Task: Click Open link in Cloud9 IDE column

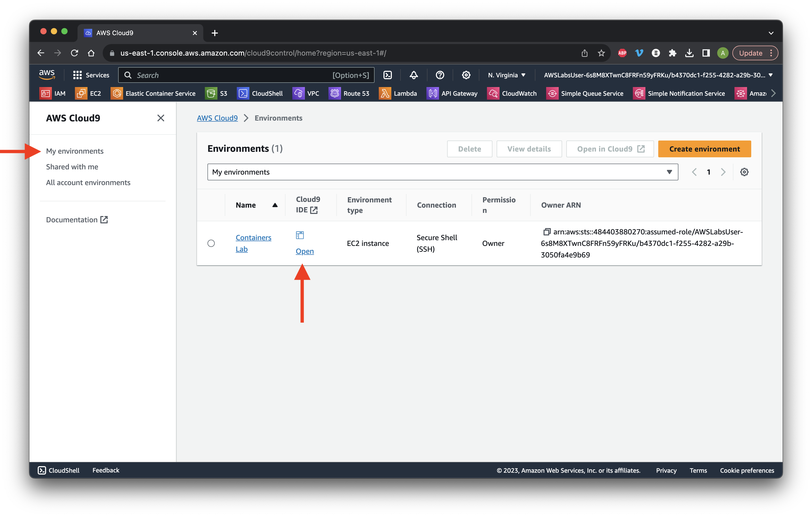Action: [304, 251]
